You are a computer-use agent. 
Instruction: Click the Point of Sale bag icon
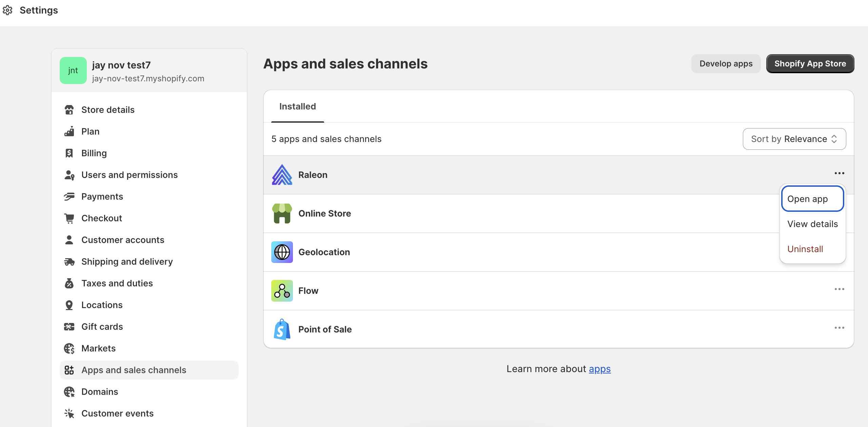tap(282, 329)
